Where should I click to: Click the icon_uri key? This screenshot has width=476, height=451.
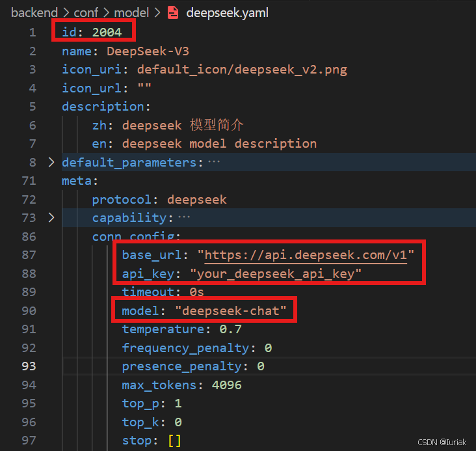pos(92,70)
